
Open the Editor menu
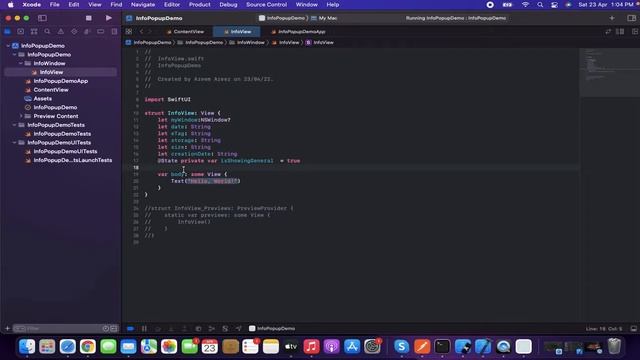[x=172, y=4]
